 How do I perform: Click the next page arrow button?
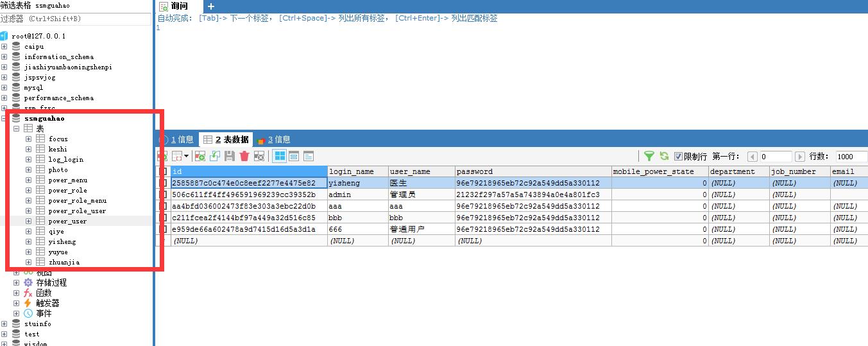pyautogui.click(x=799, y=157)
